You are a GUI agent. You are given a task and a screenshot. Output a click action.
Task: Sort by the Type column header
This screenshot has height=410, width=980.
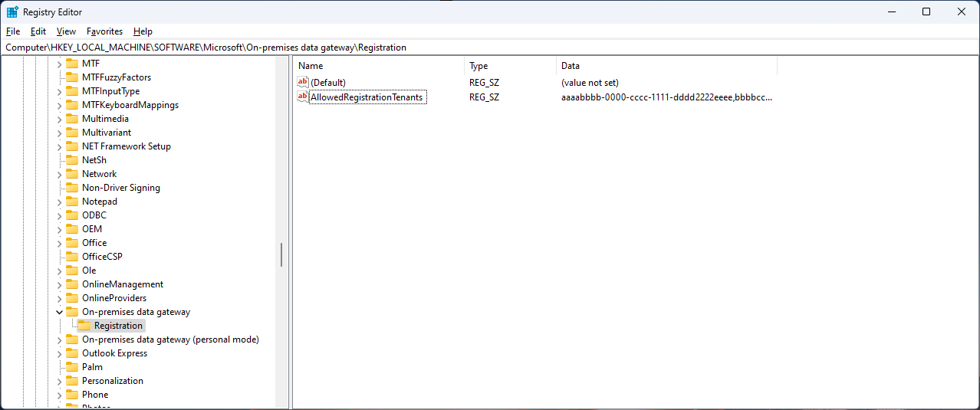click(x=511, y=66)
